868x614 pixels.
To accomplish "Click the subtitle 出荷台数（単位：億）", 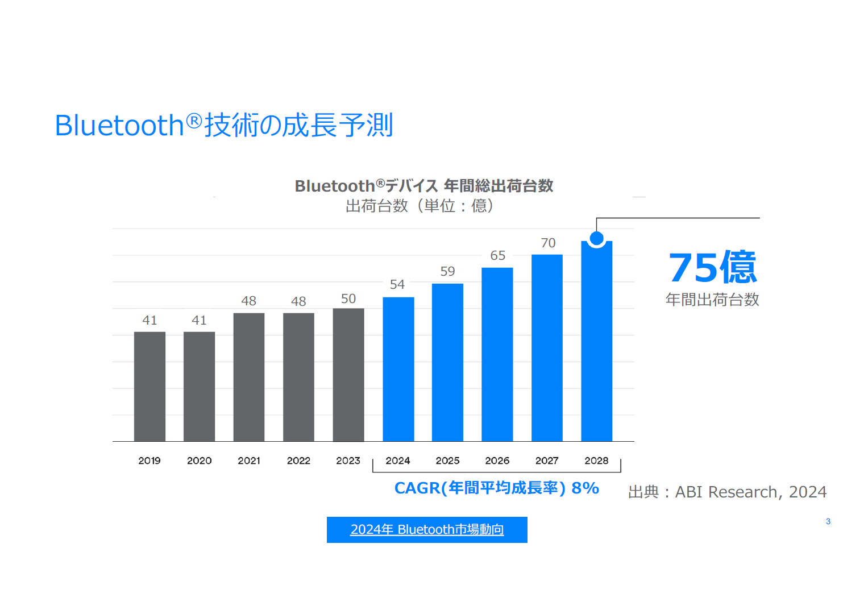I will point(420,206).
